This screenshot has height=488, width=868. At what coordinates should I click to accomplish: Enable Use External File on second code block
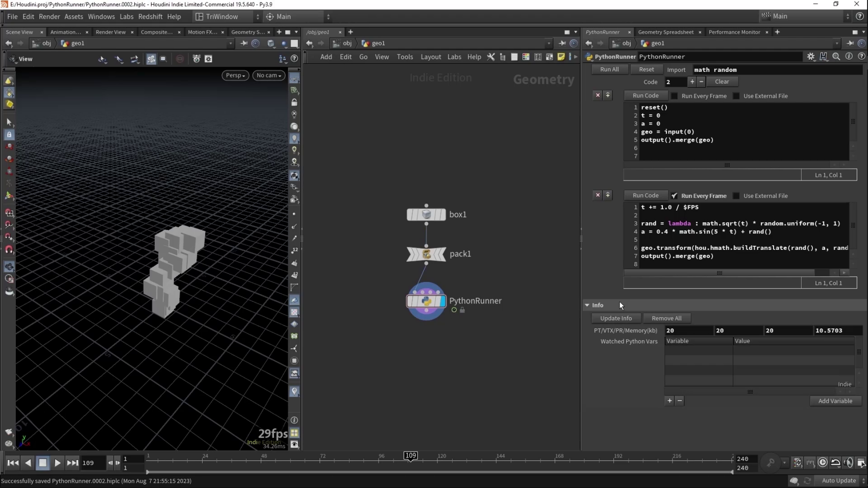click(736, 196)
